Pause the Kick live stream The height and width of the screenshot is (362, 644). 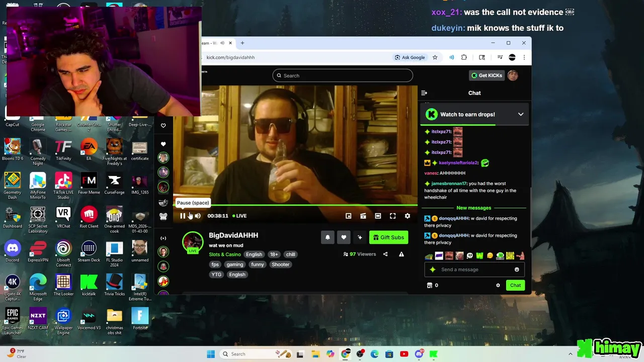point(183,216)
